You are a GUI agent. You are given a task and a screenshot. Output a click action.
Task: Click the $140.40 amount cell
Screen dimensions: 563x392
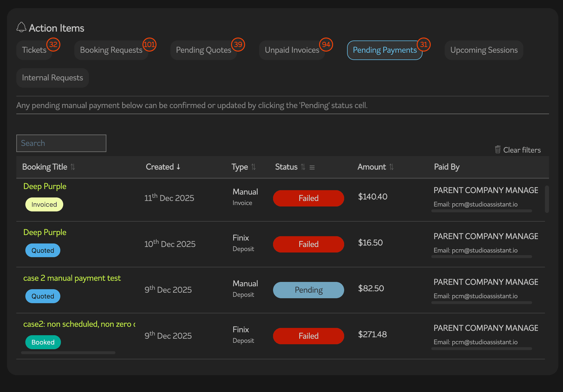373,197
